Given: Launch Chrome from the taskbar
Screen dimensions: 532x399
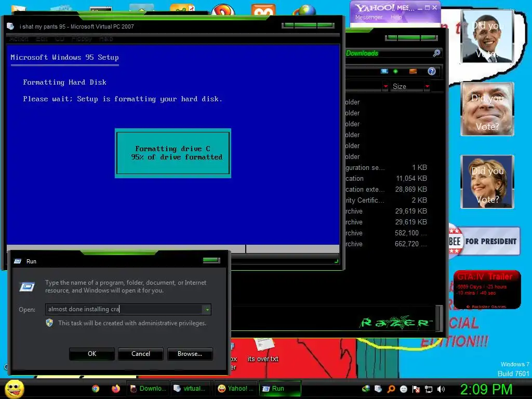Looking at the screenshot, I should point(96,389).
